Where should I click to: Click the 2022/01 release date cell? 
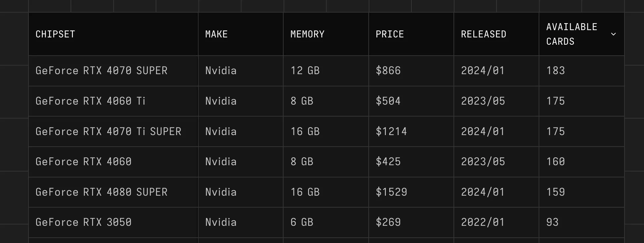coord(483,222)
